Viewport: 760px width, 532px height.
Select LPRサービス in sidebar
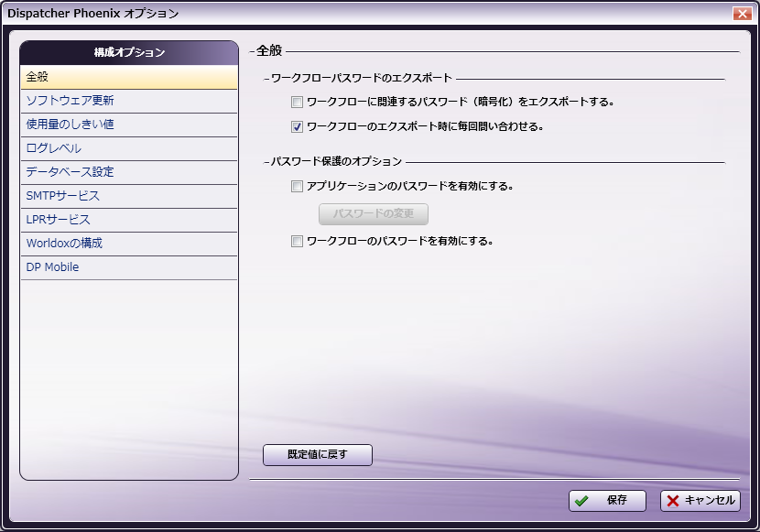[x=129, y=220]
